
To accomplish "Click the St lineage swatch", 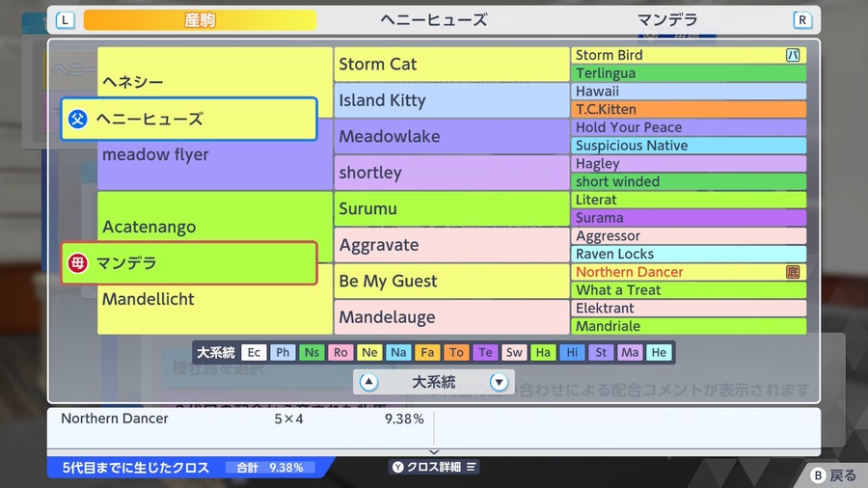I will (601, 352).
